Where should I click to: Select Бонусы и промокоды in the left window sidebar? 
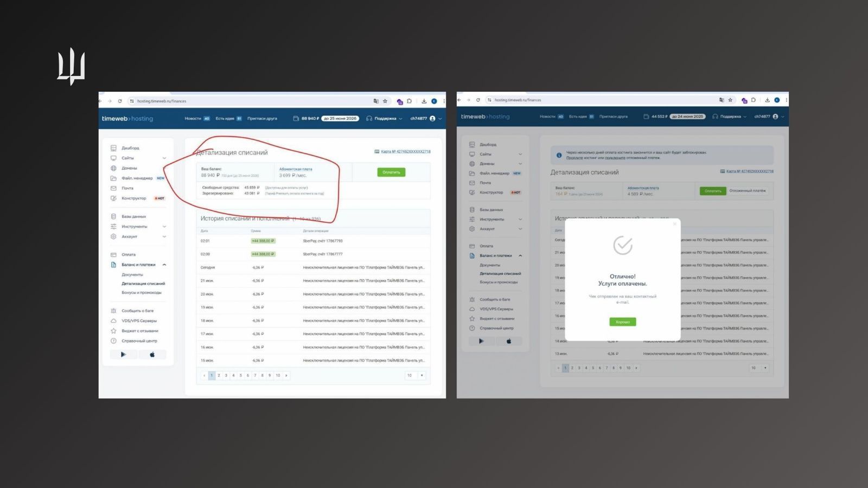coord(141,293)
